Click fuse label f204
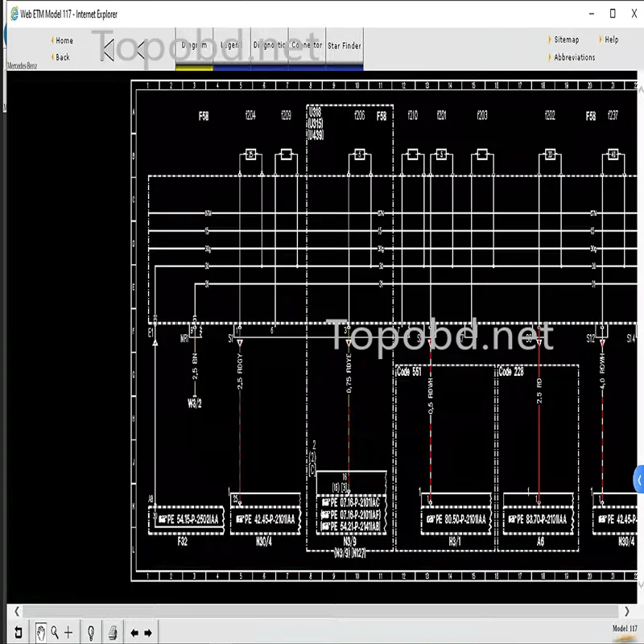Screen dimensions: 644x644 250,115
